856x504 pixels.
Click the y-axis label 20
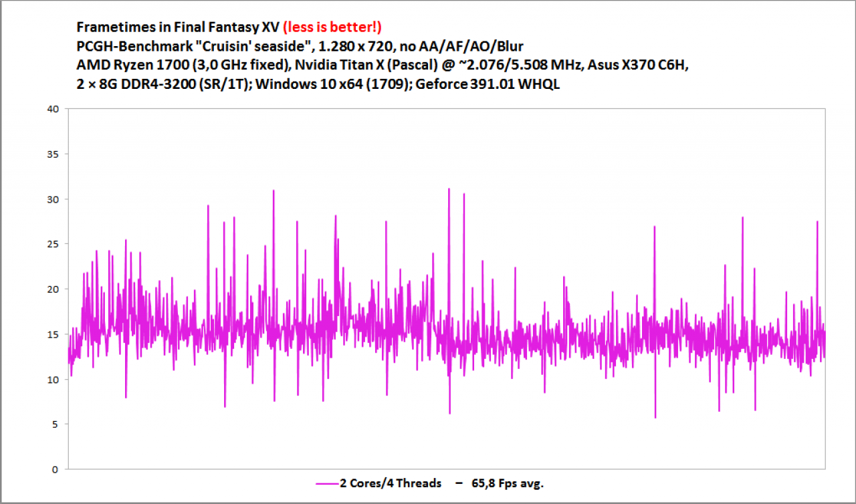53,289
